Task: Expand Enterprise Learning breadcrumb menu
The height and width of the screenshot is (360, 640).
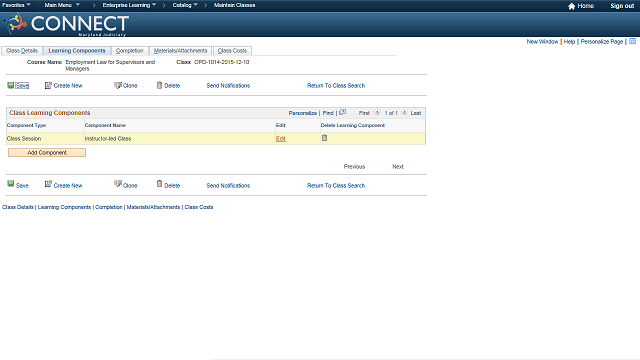Action: click(x=129, y=5)
